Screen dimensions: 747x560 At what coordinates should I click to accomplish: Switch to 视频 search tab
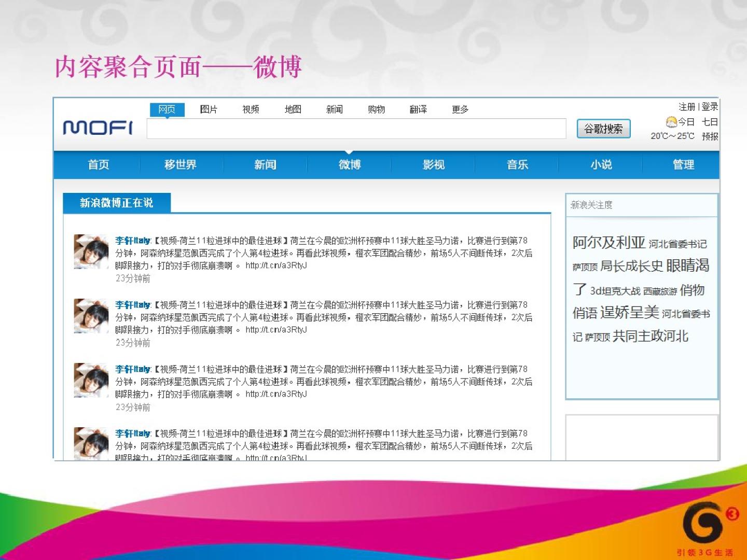pyautogui.click(x=251, y=109)
